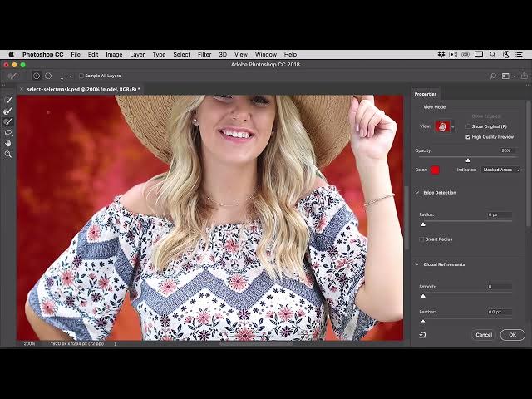Select the Zoom tool
Screen dimensions: 532x399
pos(8,154)
